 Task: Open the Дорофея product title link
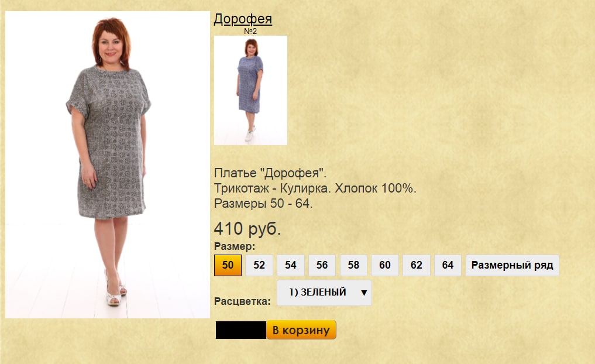(243, 19)
